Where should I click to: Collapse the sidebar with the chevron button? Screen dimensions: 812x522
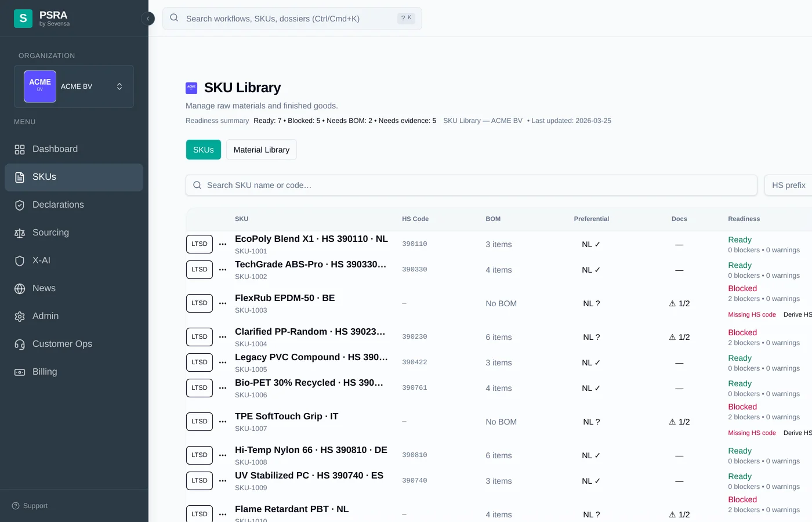pyautogui.click(x=148, y=19)
